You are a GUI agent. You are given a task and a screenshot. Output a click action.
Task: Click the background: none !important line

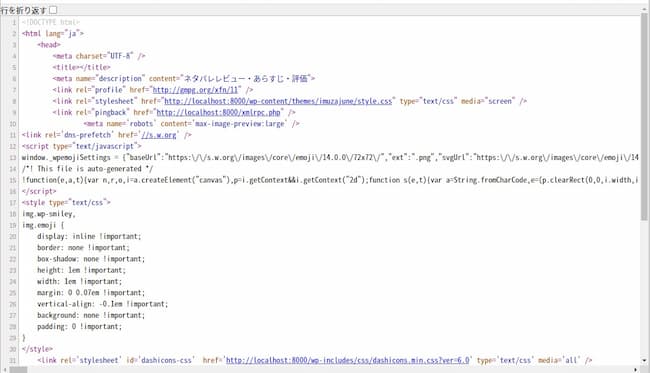[91, 315]
